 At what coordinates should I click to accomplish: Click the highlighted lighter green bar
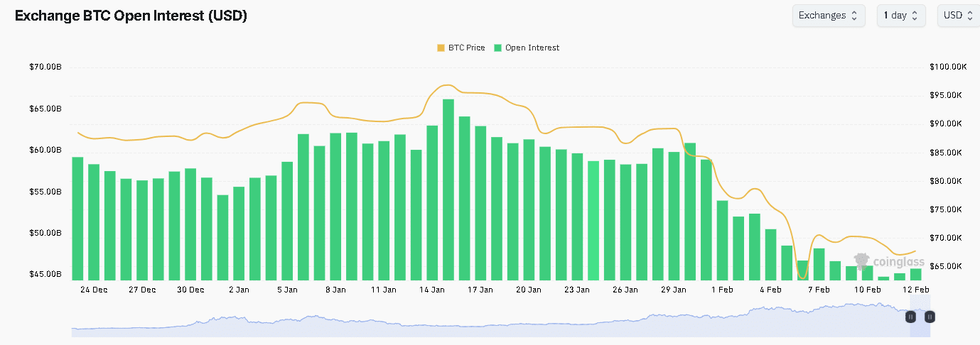click(x=593, y=220)
